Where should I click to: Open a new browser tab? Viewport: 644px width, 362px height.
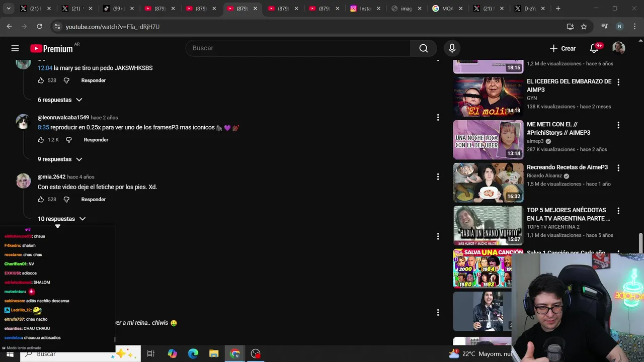pos(558,9)
